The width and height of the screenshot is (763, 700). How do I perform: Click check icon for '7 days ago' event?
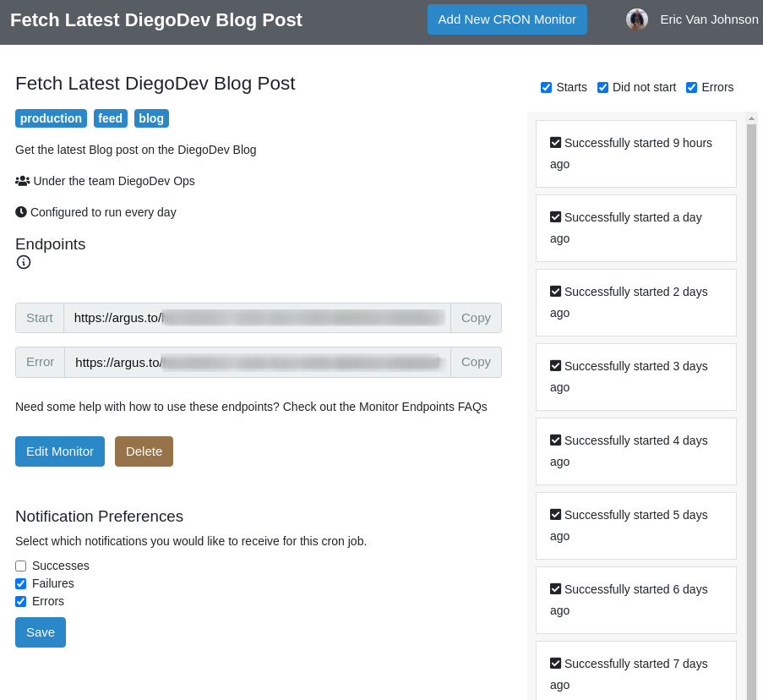click(x=555, y=664)
